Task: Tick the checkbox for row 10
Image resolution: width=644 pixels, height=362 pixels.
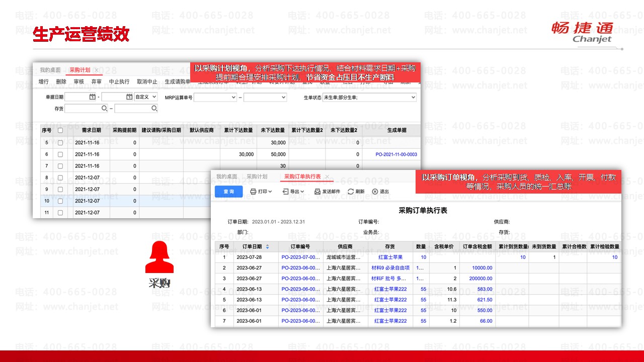Action: [60, 201]
